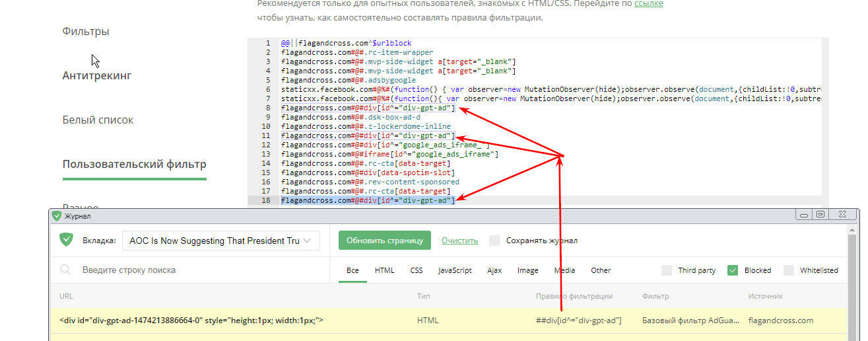
Task: Minimize the Журнал window
Action: [803, 214]
